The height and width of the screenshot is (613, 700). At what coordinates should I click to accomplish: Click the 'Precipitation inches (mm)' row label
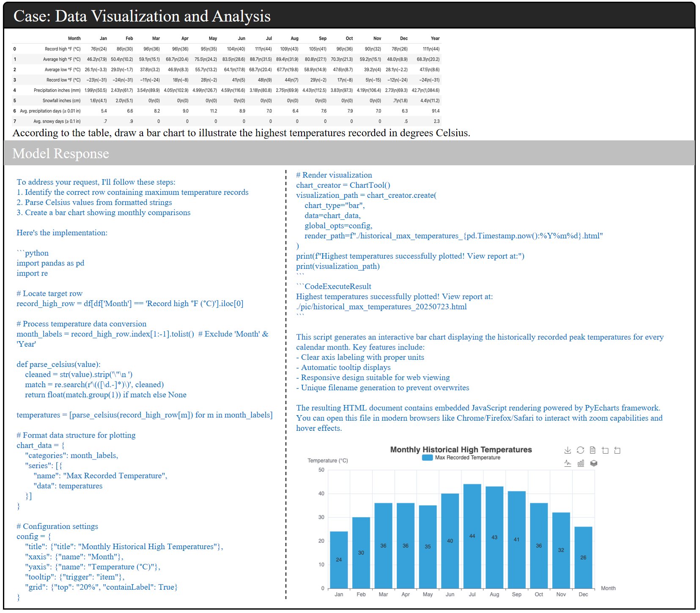tap(57, 90)
